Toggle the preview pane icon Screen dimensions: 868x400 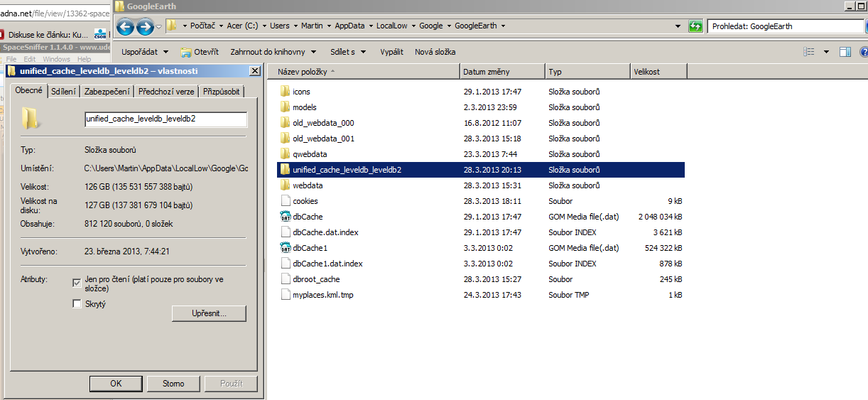point(845,52)
